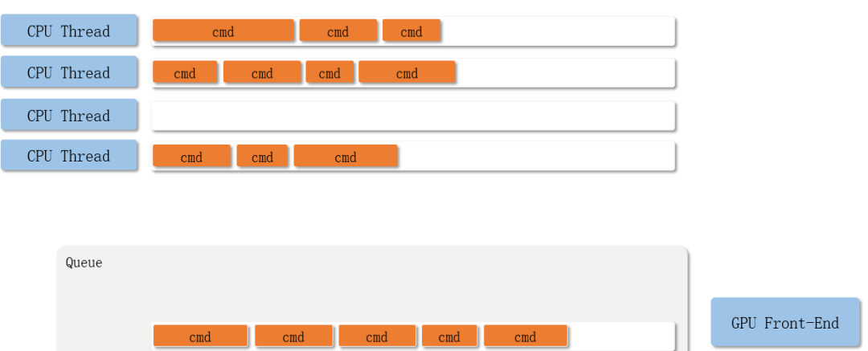Viewport: 868px width, 351px height.
Task: Select the widest first cmd block in top thread row
Action: coord(223,31)
